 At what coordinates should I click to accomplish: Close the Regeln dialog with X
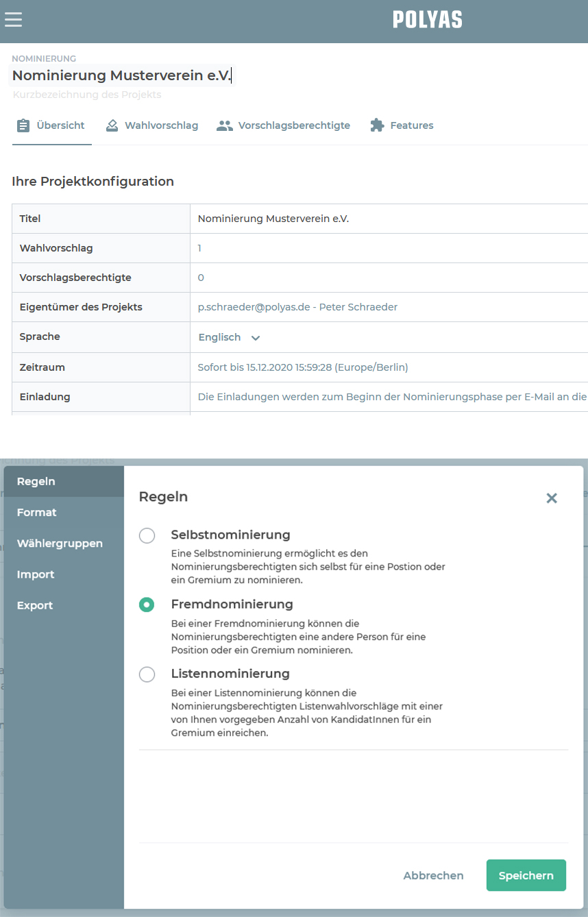click(x=552, y=498)
